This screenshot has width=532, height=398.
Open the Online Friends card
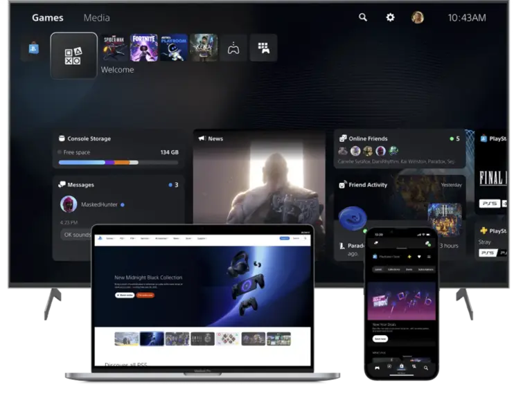[399, 149]
